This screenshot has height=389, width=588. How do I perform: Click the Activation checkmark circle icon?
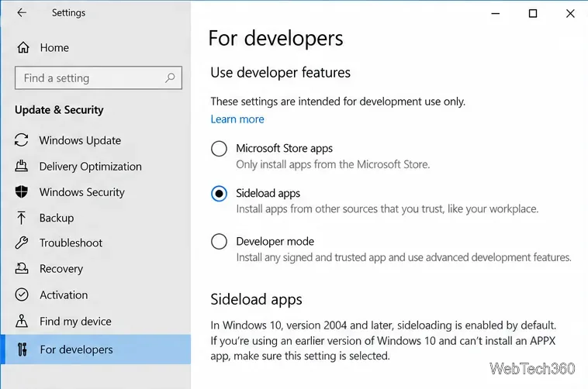click(x=22, y=294)
